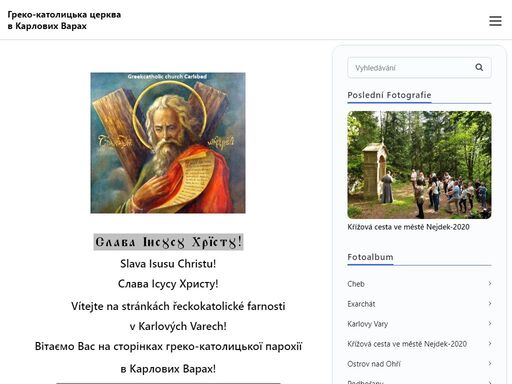Image resolution: width=512 pixels, height=384 pixels.
Task: Open site title Греко-католицька церква link
Action: pos(64,20)
